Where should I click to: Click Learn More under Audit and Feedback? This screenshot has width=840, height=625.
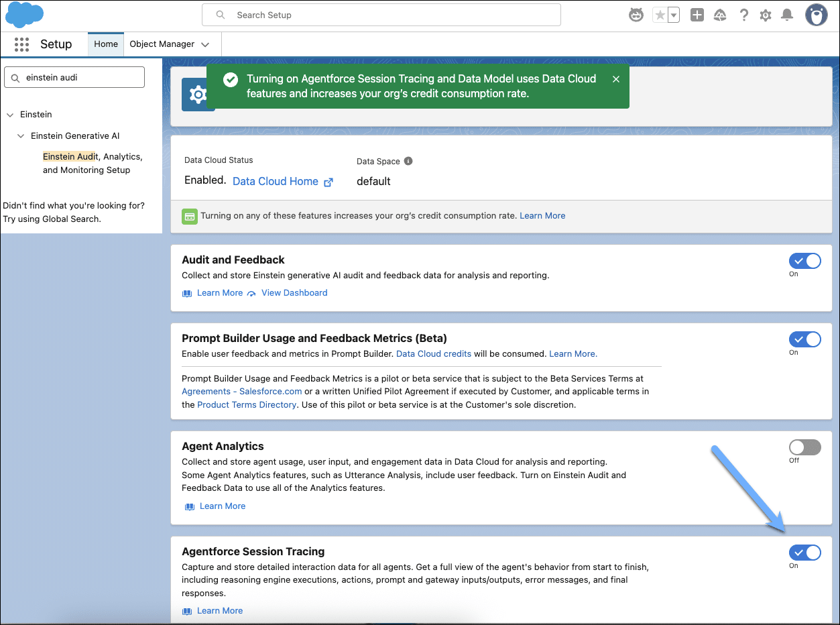pos(220,293)
